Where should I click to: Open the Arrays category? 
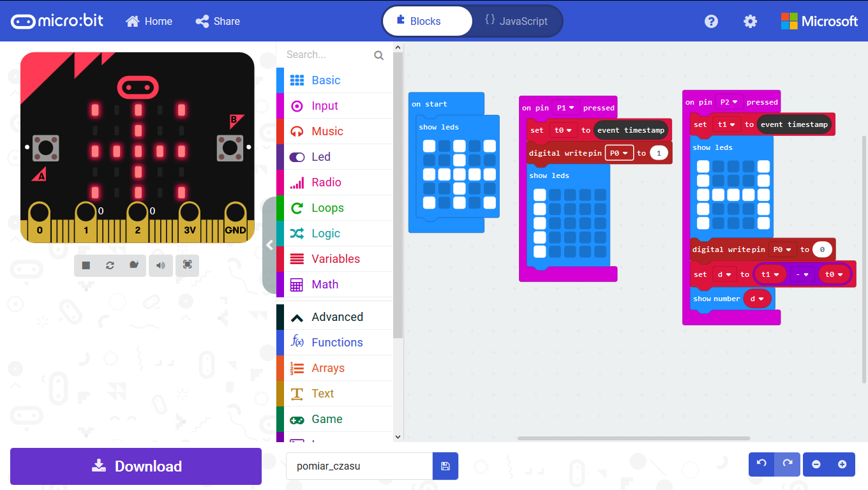(x=335, y=368)
